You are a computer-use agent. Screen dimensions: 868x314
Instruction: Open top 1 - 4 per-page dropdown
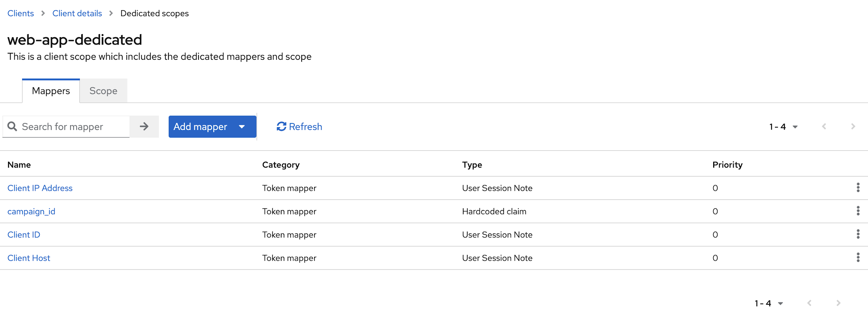783,127
